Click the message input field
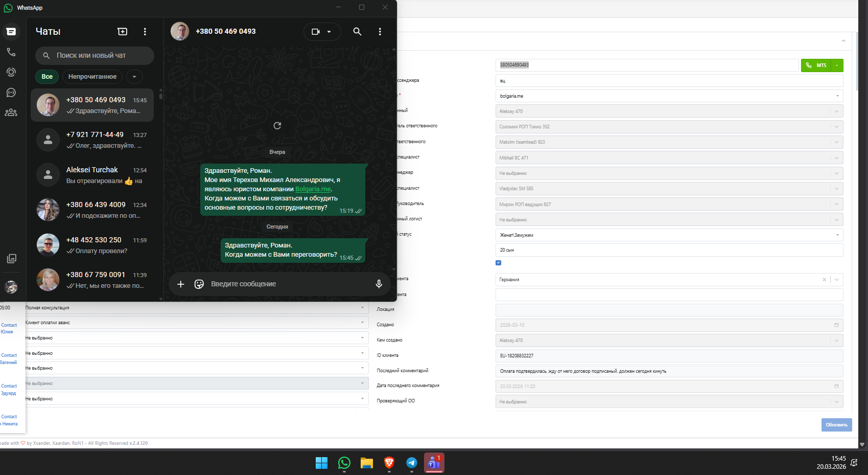Screen dimensions: 868x475 pos(289,284)
